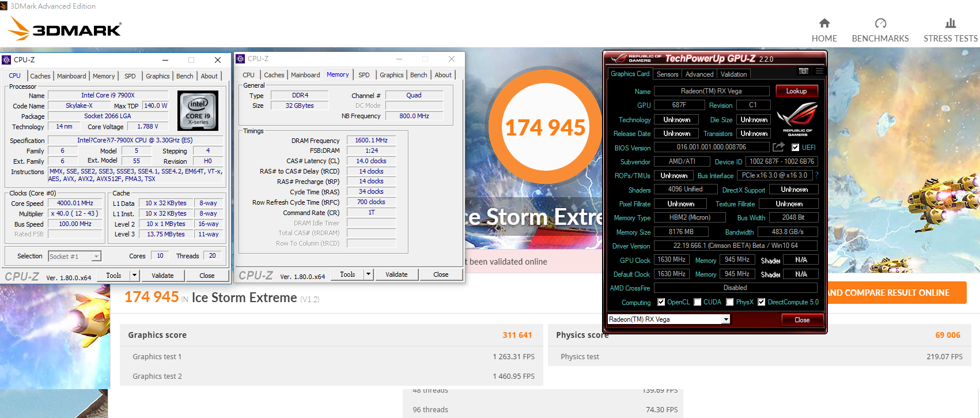Open Validation tab in GPU-Z
This screenshot has height=418, width=980.
(734, 74)
